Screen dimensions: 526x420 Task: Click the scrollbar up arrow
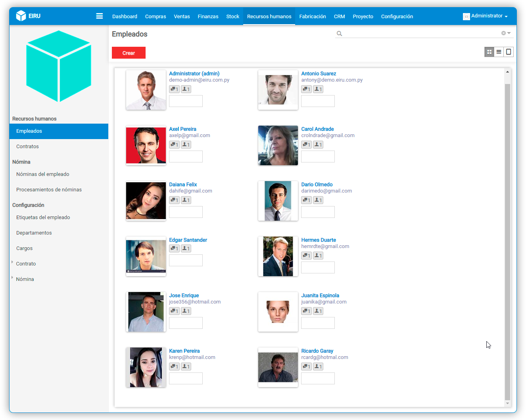pyautogui.click(x=507, y=72)
